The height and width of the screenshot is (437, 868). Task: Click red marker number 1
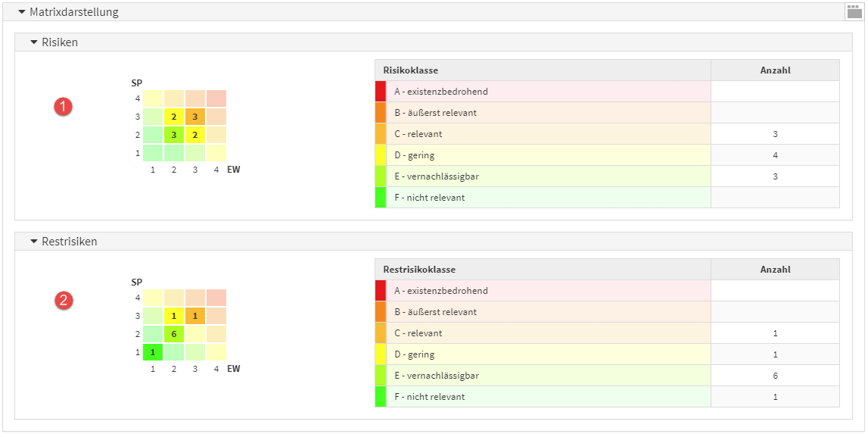(64, 107)
